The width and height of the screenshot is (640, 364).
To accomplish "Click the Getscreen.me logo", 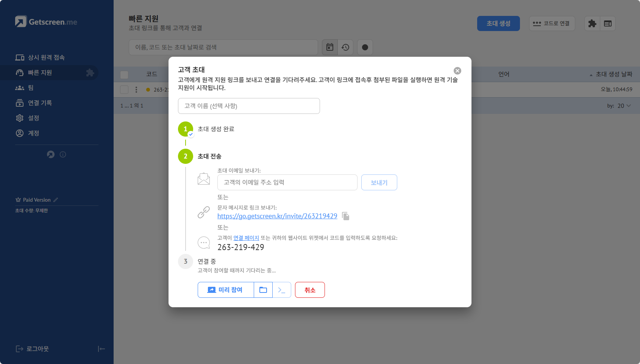I will pos(46,22).
